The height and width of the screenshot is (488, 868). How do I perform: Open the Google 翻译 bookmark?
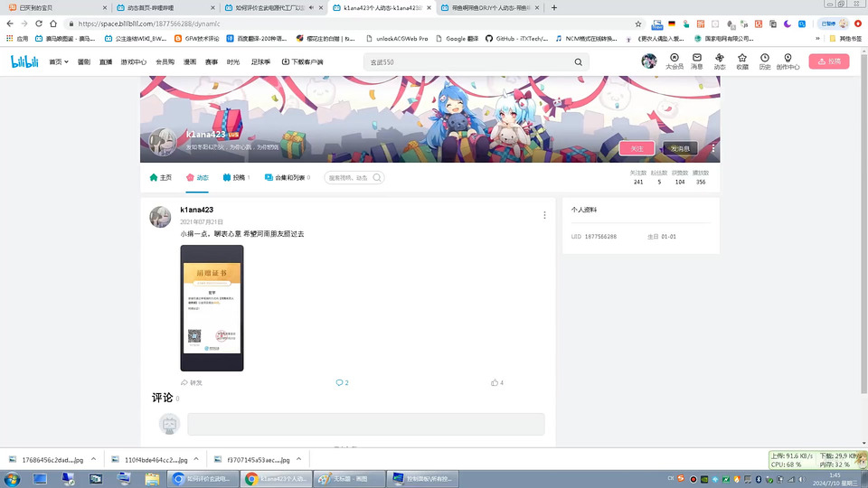click(458, 38)
